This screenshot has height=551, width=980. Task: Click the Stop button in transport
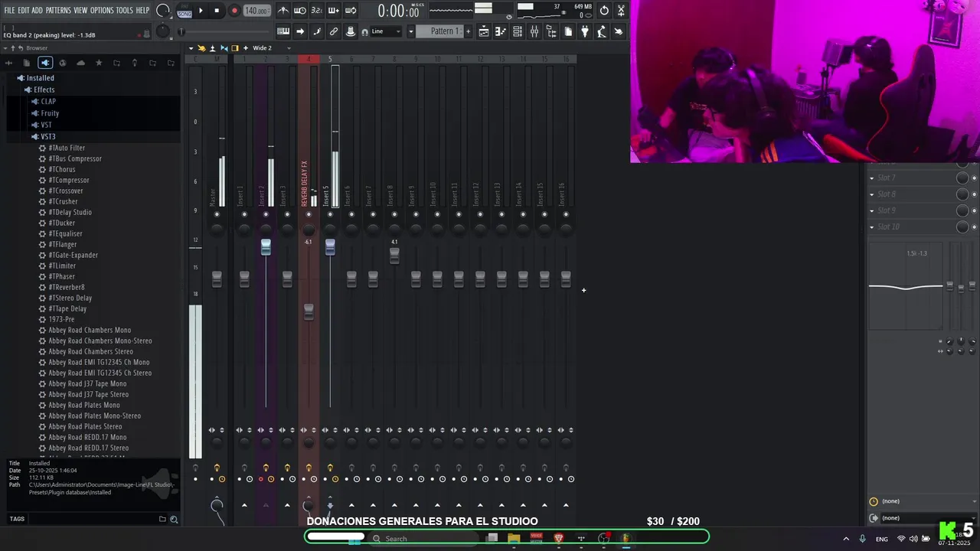point(217,11)
